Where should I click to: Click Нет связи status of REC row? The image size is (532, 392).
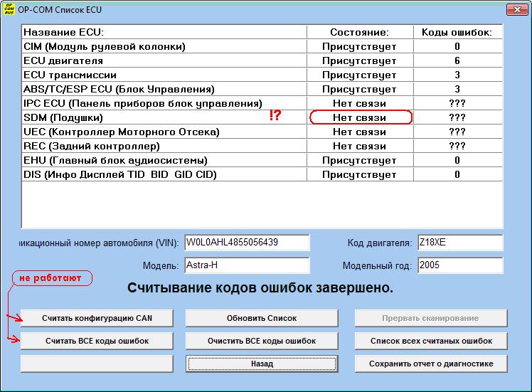[x=360, y=146]
